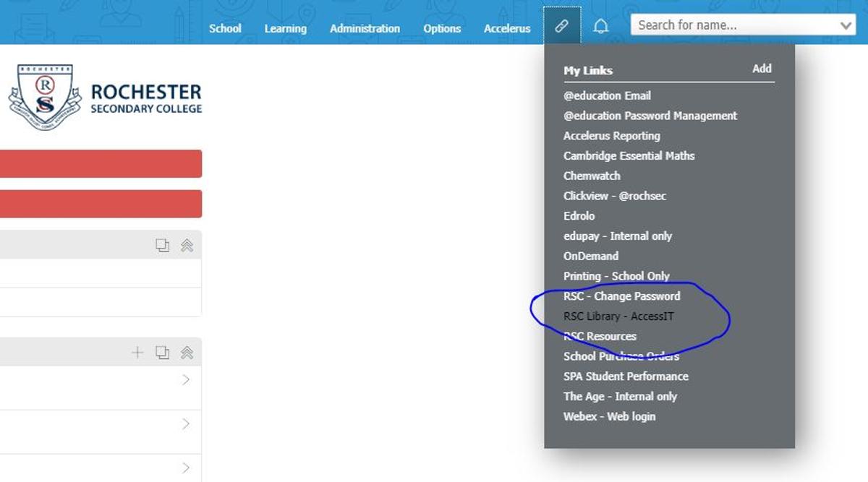This screenshot has height=482, width=868.
Task: Open the Webex - Web login link
Action: coord(609,417)
